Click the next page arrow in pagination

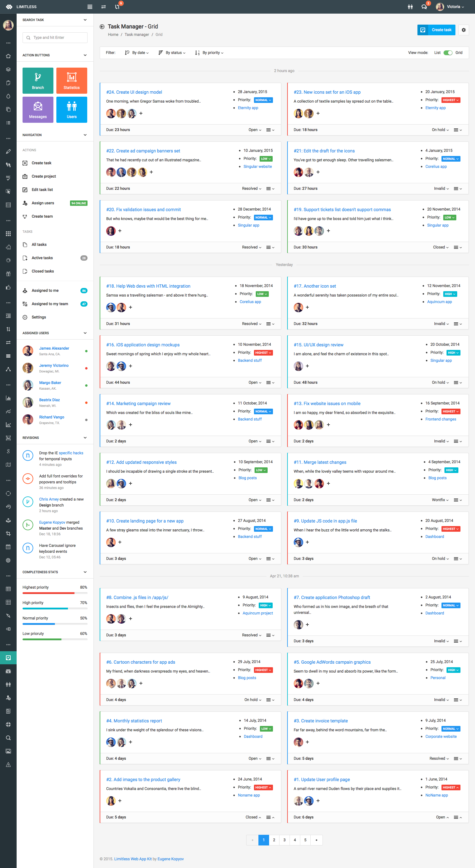coord(316,840)
